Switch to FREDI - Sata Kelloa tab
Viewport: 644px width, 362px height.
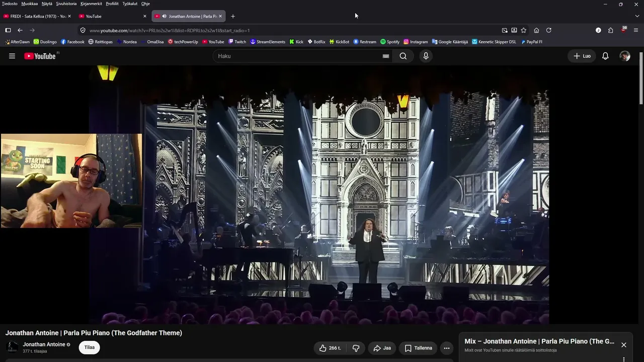tap(38, 16)
